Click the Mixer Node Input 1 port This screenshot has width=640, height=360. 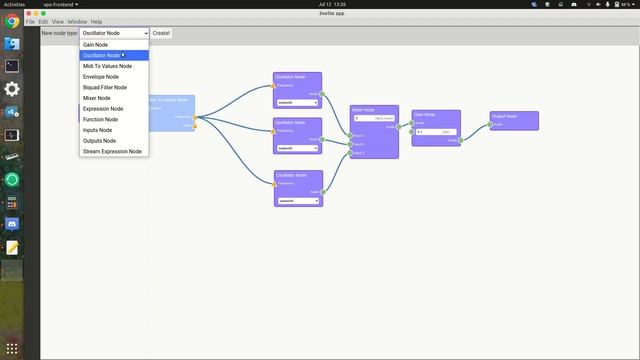tap(350, 136)
